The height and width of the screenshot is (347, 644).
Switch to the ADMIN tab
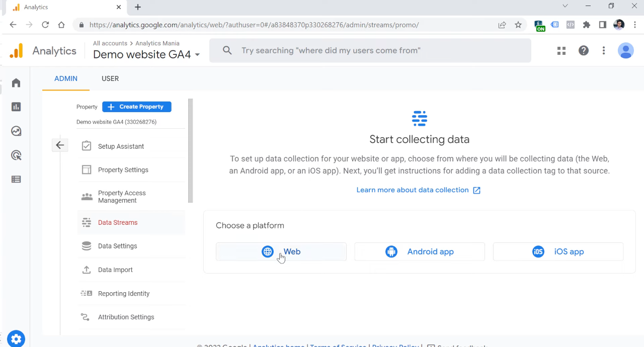(x=66, y=79)
